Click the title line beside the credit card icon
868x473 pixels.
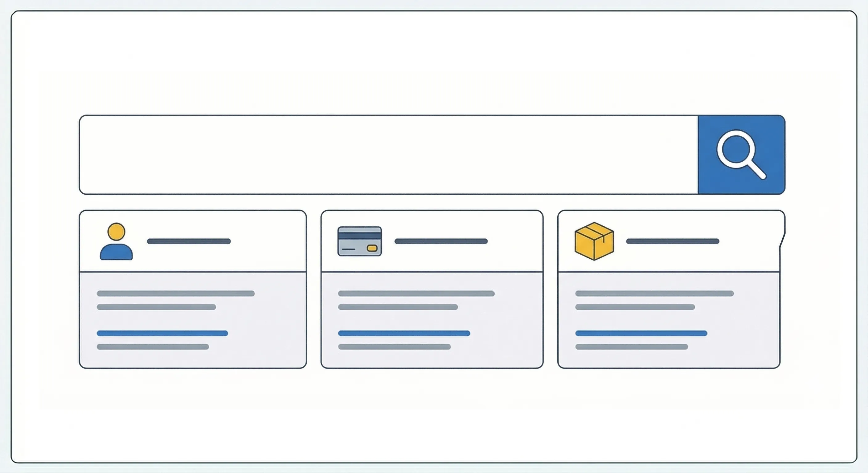click(x=441, y=241)
